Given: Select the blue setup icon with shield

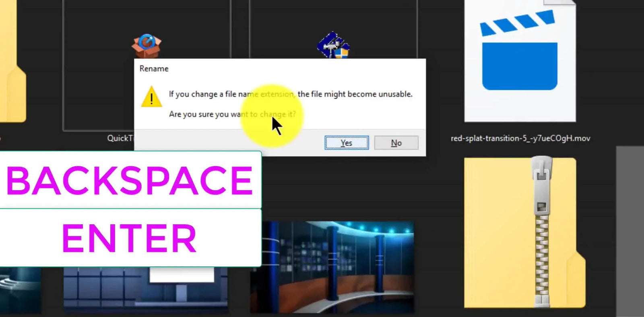Looking at the screenshot, I should 333,46.
